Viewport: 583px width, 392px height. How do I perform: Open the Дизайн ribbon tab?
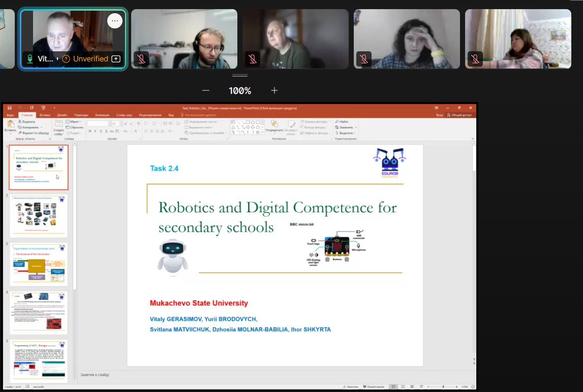[x=62, y=115]
